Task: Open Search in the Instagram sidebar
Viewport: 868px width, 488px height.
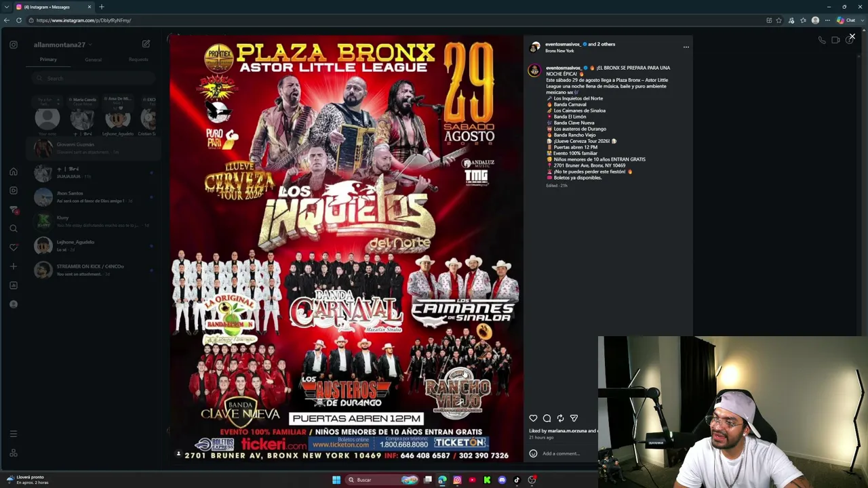Action: pos(14,228)
